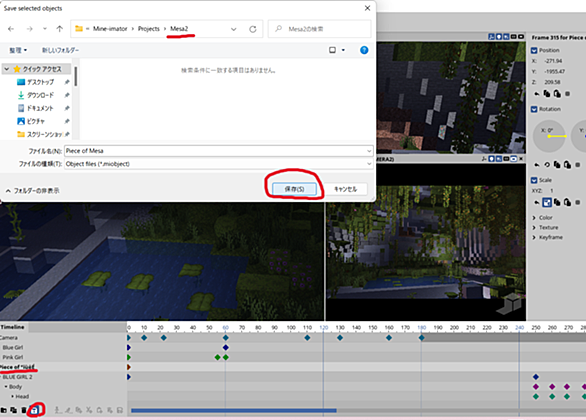This screenshot has height=420, width=586.
Task: Reset Rotation with the arrow icon
Action: click(x=537, y=164)
